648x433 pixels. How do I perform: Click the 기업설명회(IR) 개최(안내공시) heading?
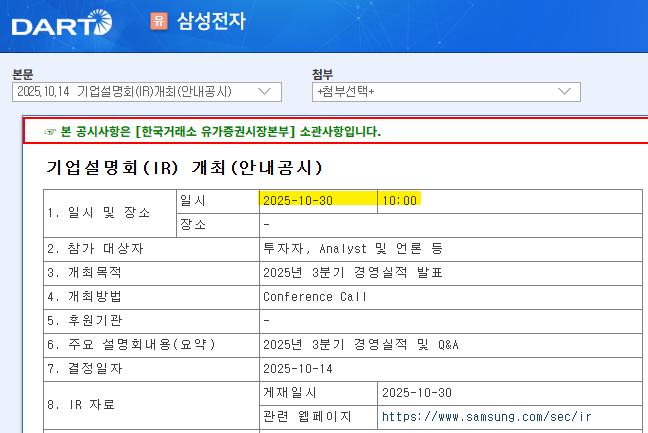click(184, 167)
